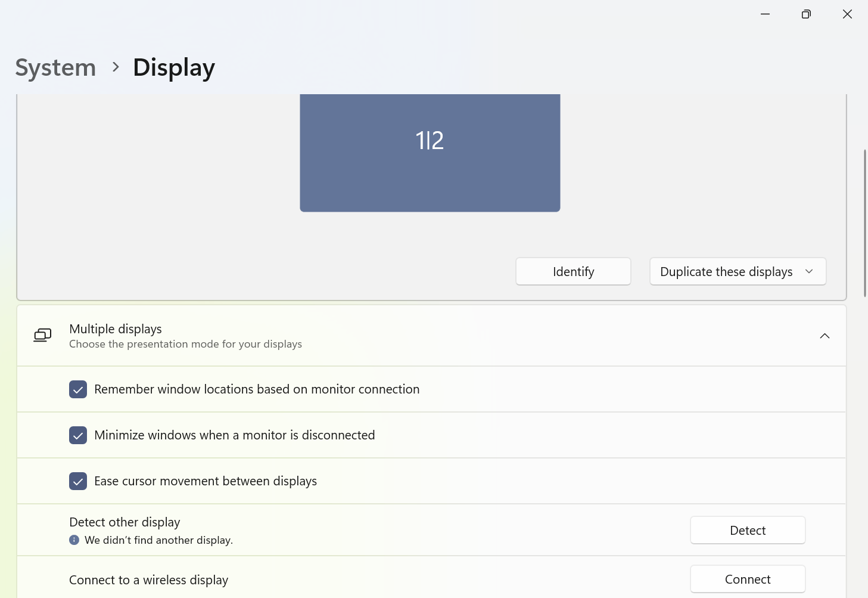This screenshot has height=598, width=868.
Task: Open the Duplicate these displays dropdown
Action: pos(738,271)
